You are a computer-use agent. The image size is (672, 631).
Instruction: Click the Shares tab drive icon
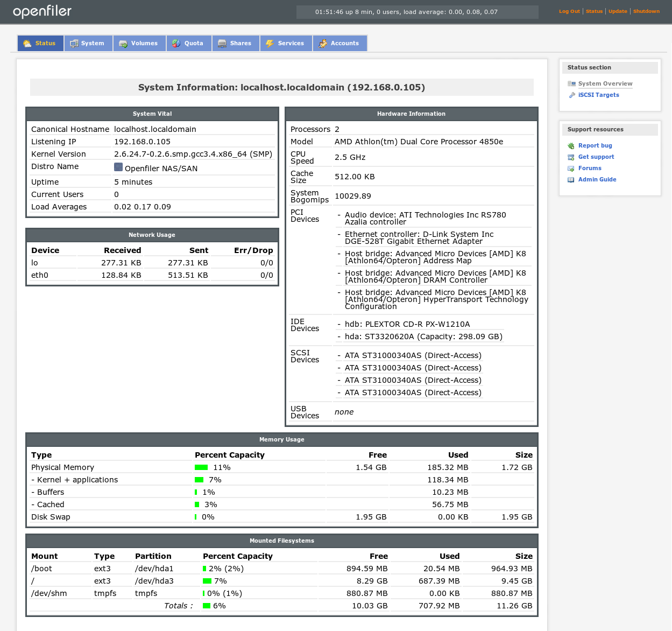click(222, 44)
